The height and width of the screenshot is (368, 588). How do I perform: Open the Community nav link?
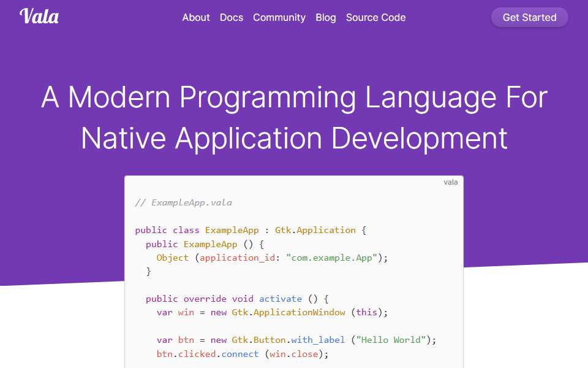pyautogui.click(x=279, y=18)
